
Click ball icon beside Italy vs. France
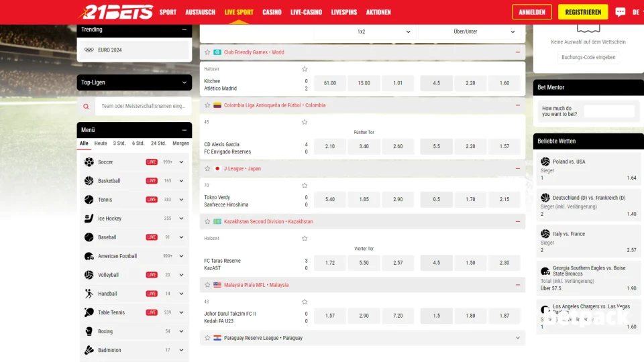click(x=545, y=233)
